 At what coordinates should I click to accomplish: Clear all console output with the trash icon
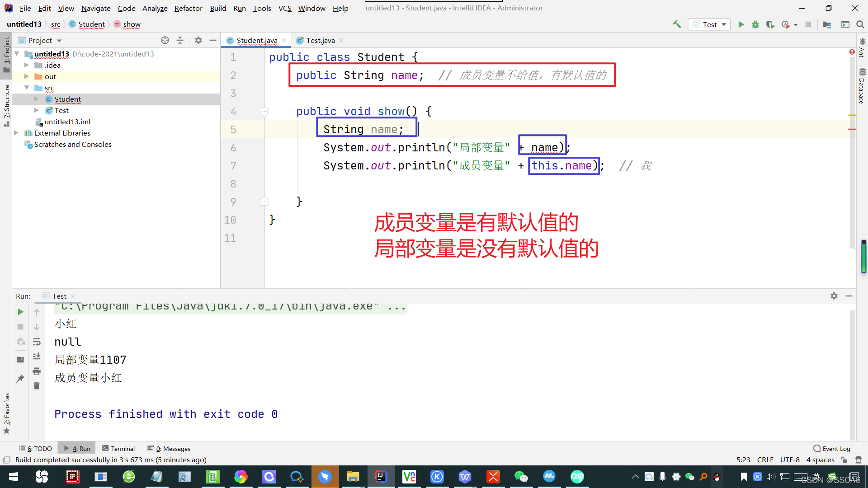(37, 386)
